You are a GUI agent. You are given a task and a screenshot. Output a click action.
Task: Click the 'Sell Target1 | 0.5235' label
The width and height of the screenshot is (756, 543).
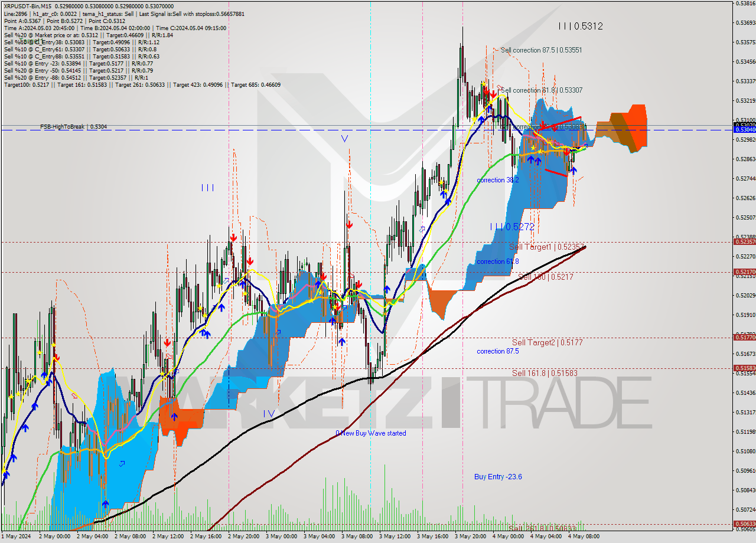547,247
